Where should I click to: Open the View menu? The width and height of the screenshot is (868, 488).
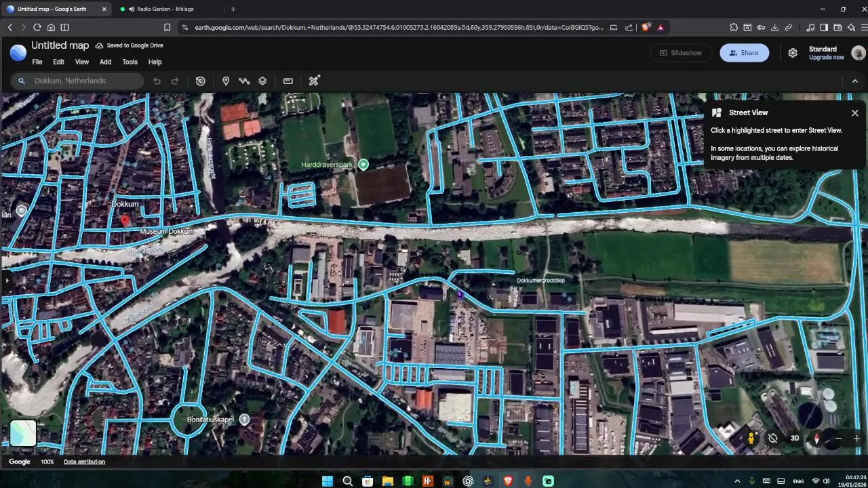tap(81, 62)
